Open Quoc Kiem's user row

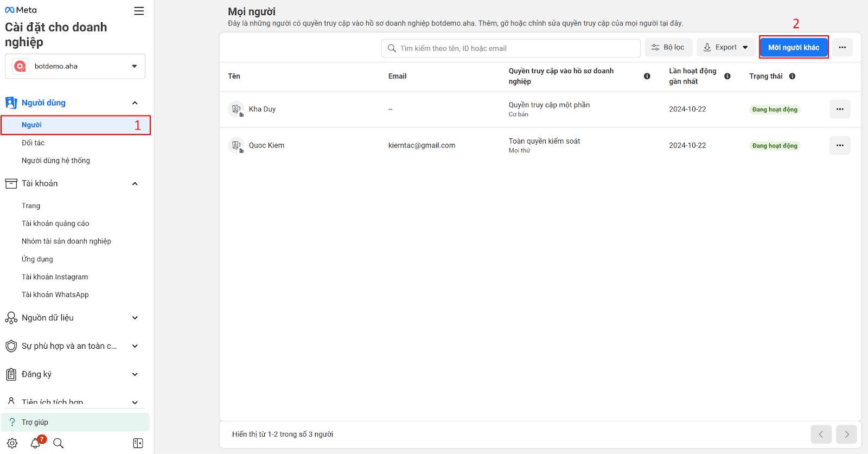(x=540, y=145)
